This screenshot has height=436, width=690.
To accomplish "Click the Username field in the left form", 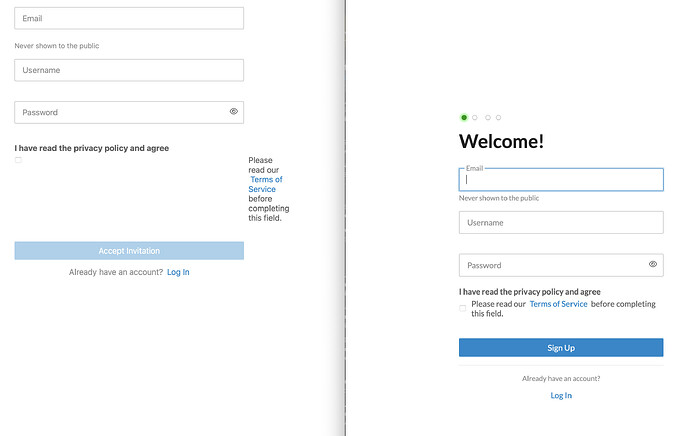I will coord(129,70).
